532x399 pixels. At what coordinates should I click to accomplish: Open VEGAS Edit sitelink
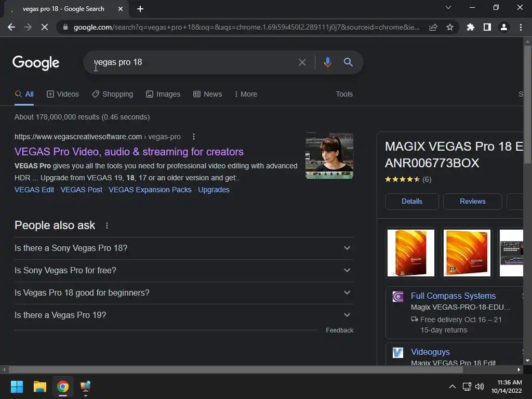pyautogui.click(x=34, y=190)
